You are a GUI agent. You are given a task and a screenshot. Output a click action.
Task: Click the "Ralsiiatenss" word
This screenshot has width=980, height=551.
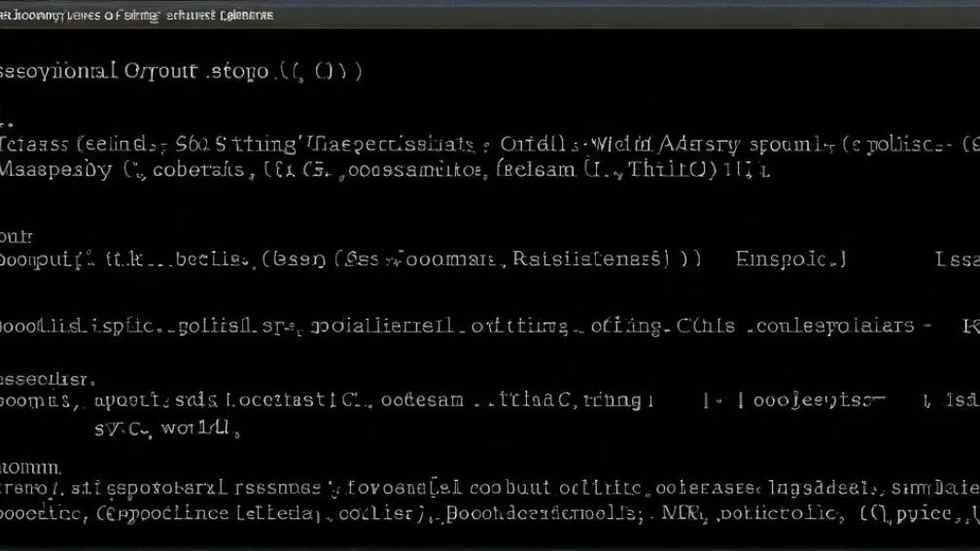pyautogui.click(x=590, y=260)
